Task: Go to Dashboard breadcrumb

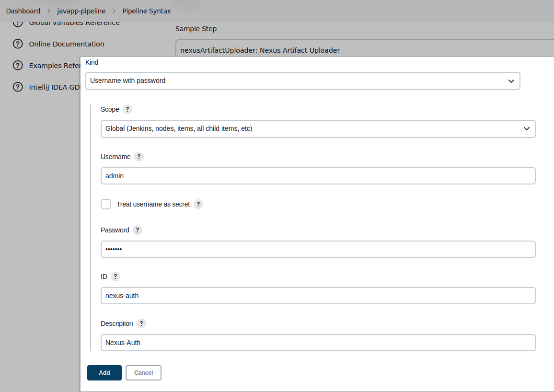Action: pos(23,11)
